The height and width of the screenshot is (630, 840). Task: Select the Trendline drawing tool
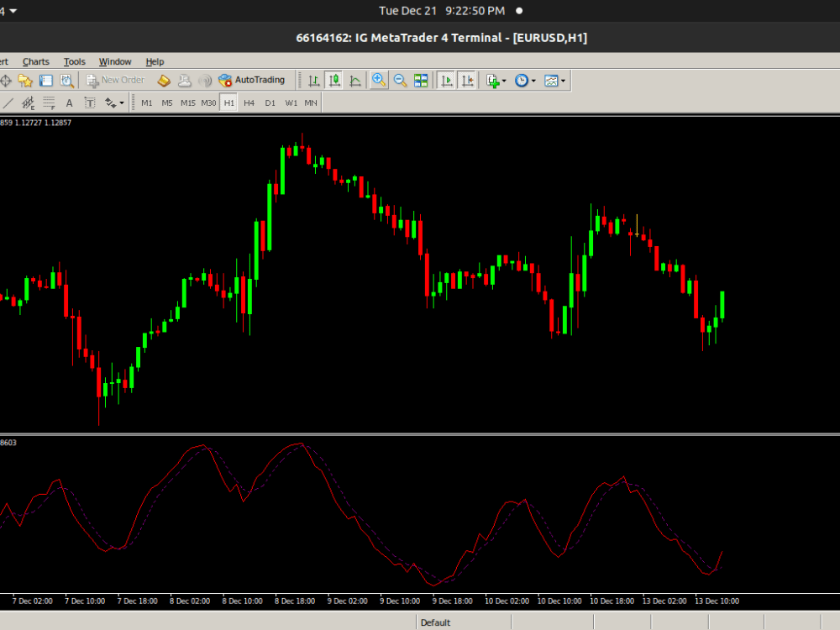[8, 102]
